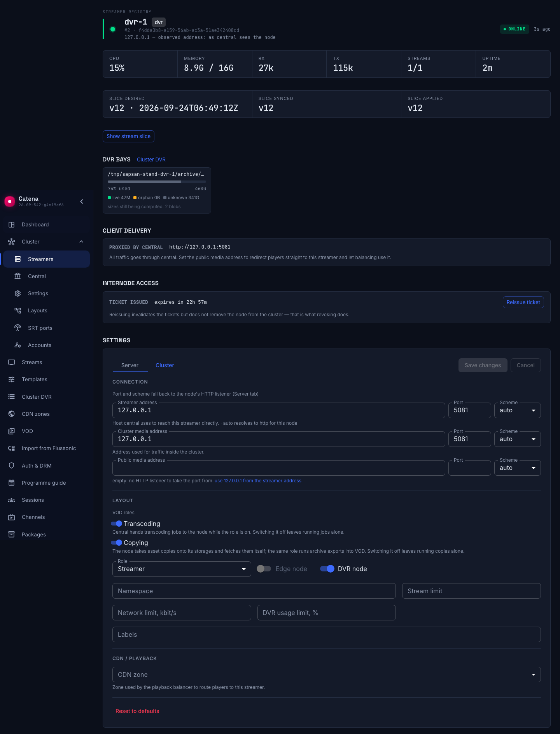560x734 pixels.
Task: Click the CDN zones globe icon
Action: [12, 414]
